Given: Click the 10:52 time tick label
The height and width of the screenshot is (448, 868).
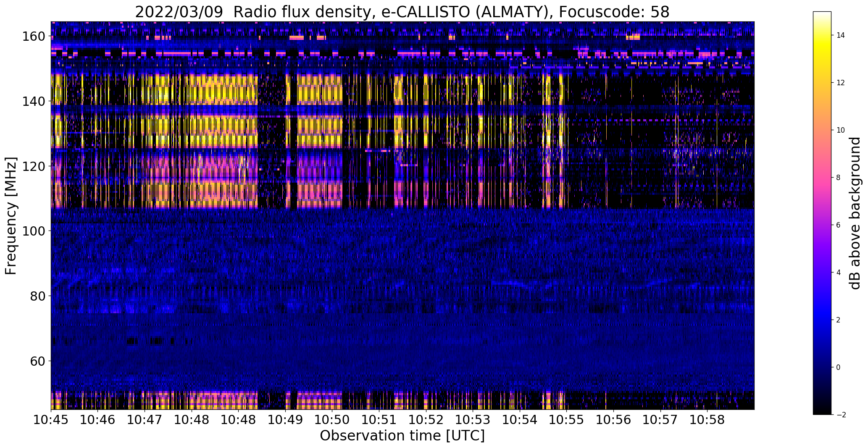Looking at the screenshot, I should click(x=426, y=420).
